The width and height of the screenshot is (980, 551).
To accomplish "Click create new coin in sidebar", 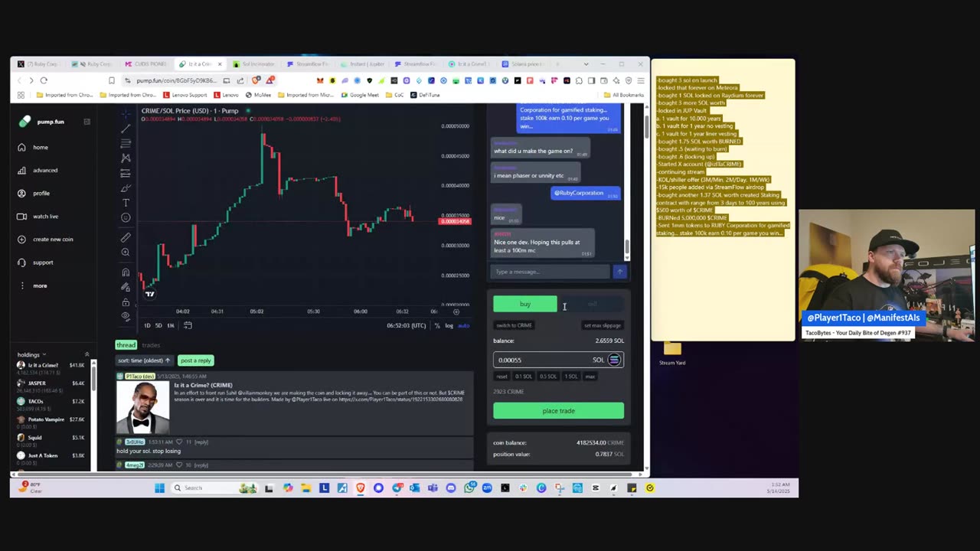I will [x=45, y=239].
